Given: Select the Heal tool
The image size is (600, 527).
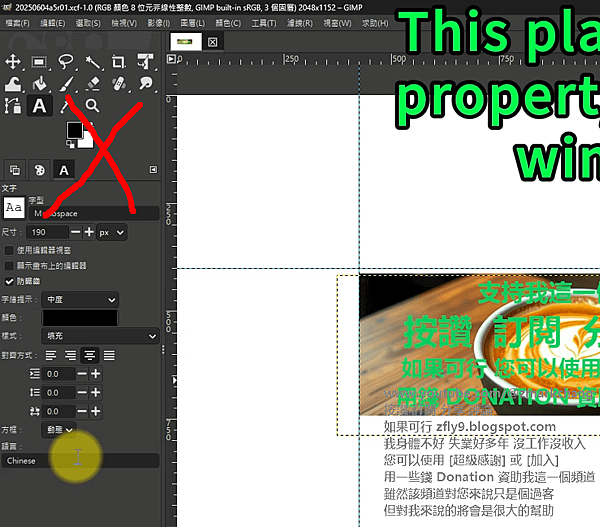Looking at the screenshot, I should pos(118,83).
